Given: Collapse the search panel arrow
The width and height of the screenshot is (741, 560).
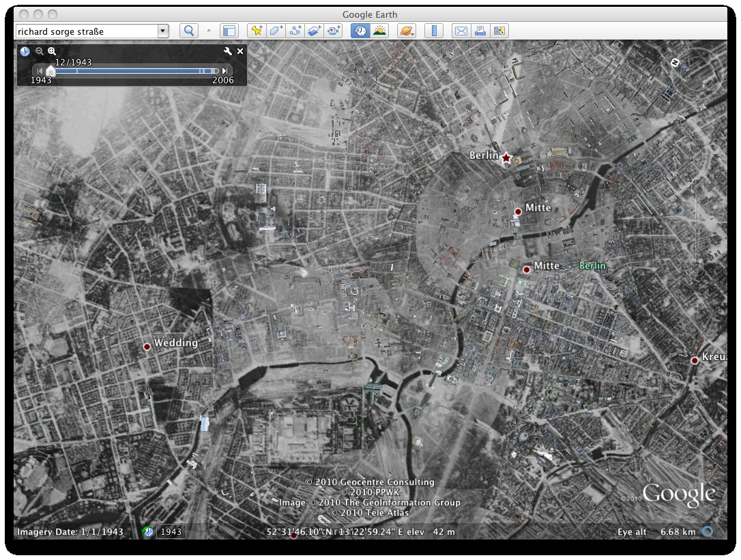Looking at the screenshot, I should pos(209,31).
